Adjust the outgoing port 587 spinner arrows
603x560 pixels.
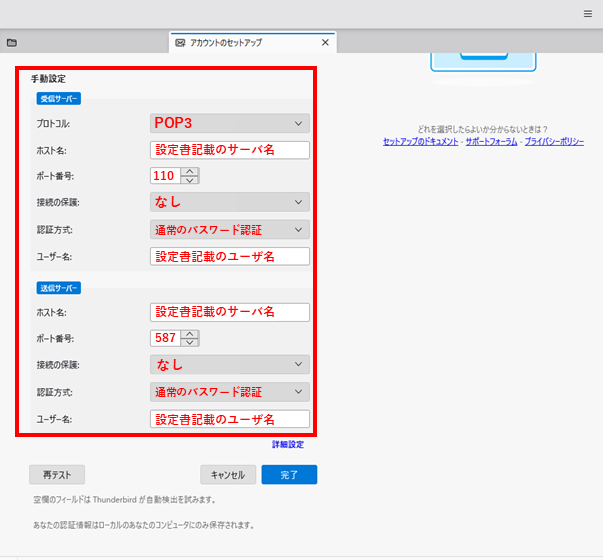(x=191, y=338)
